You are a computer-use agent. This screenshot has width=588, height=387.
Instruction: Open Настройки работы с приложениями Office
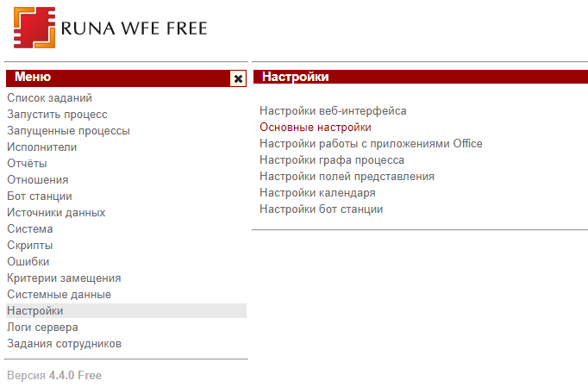(x=371, y=144)
